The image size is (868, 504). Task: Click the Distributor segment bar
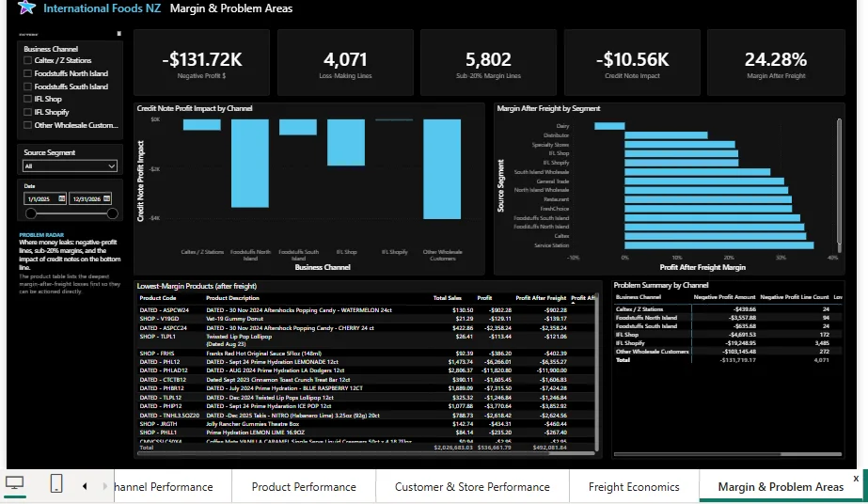pyautogui.click(x=666, y=135)
